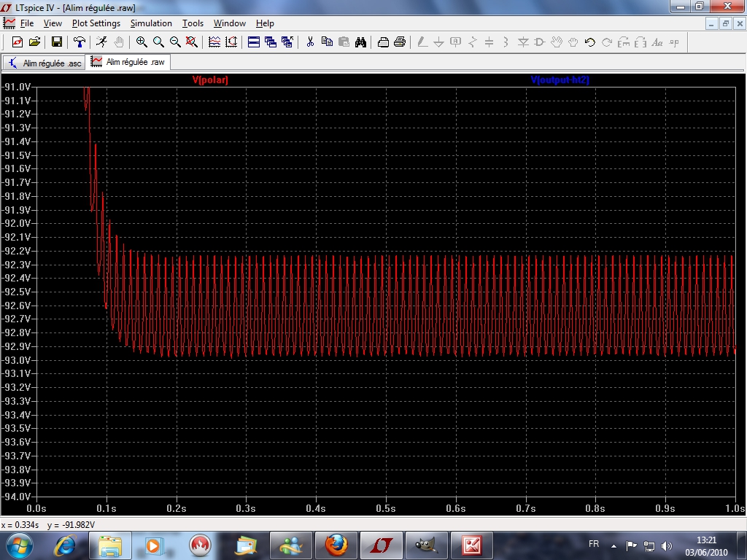Open Firefox from the taskbar

(336, 545)
